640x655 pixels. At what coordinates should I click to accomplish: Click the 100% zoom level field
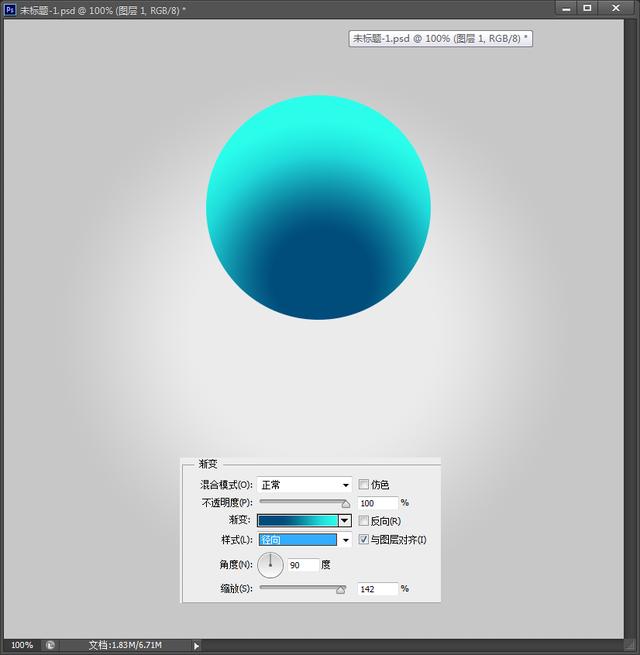tap(22, 645)
